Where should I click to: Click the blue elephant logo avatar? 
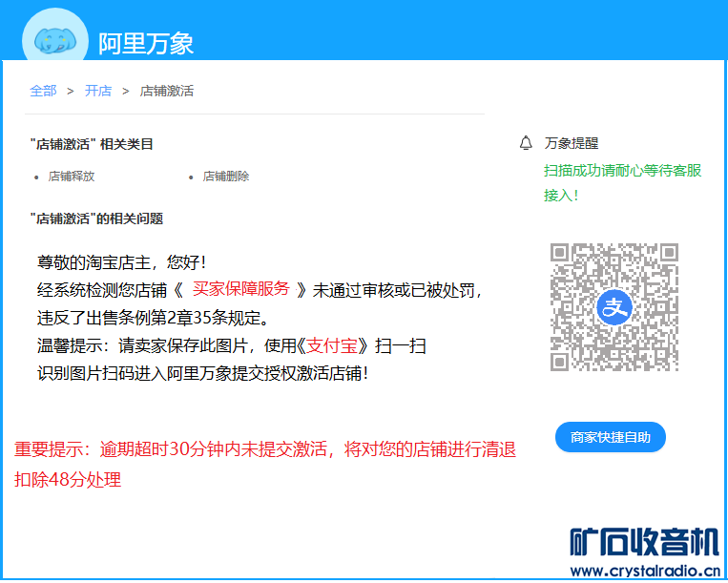(x=55, y=36)
